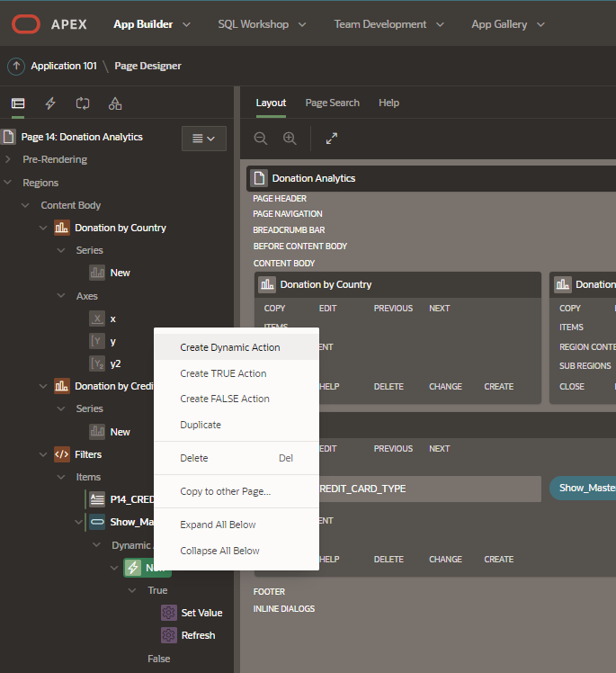616x673 pixels.
Task: Click Donation Analytics page icon in layout
Action: [259, 178]
